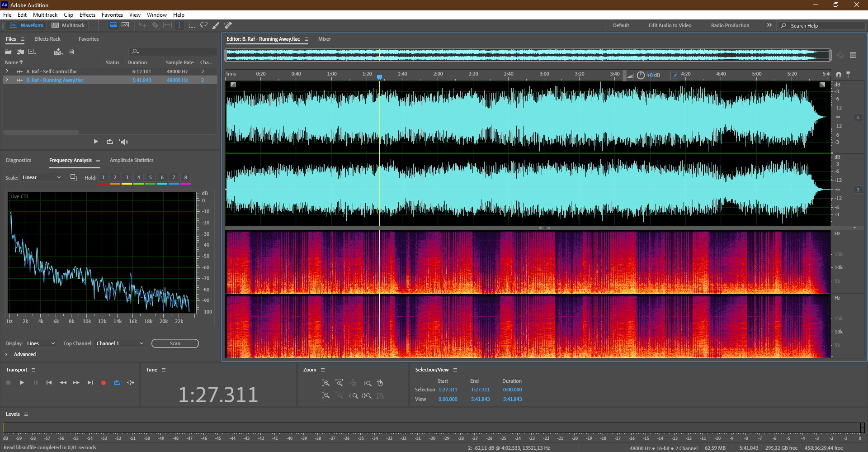This screenshot has width=868, height=452.
Task: Toggle Hold button 1
Action: [104, 177]
